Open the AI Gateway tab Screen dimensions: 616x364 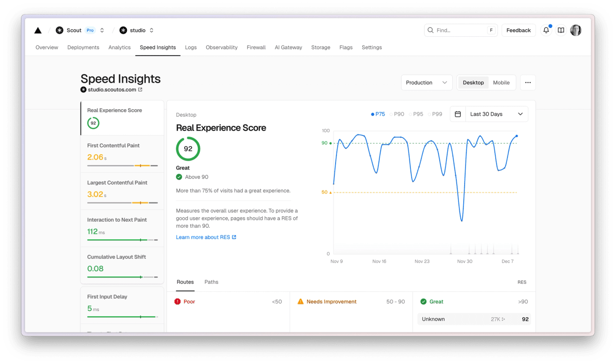click(x=288, y=47)
